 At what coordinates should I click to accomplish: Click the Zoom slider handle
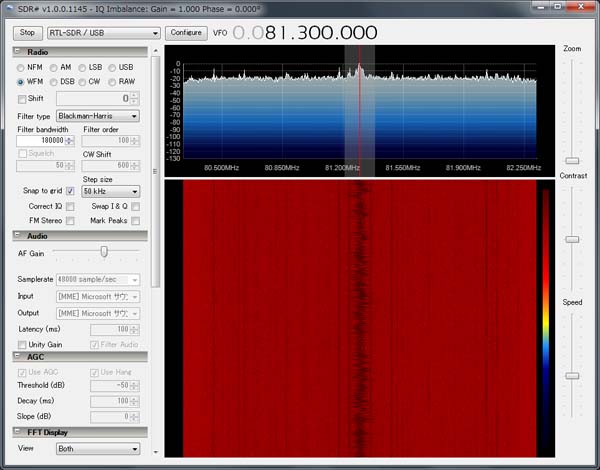572,161
